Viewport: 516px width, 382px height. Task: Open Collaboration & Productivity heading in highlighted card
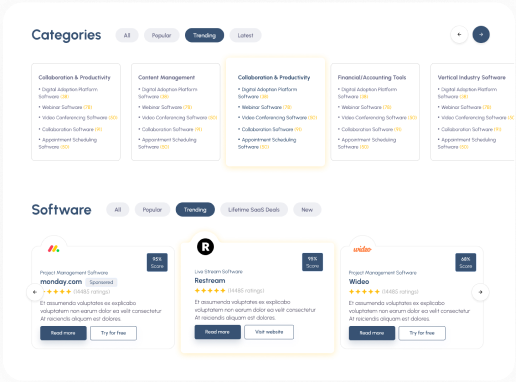pyautogui.click(x=274, y=77)
